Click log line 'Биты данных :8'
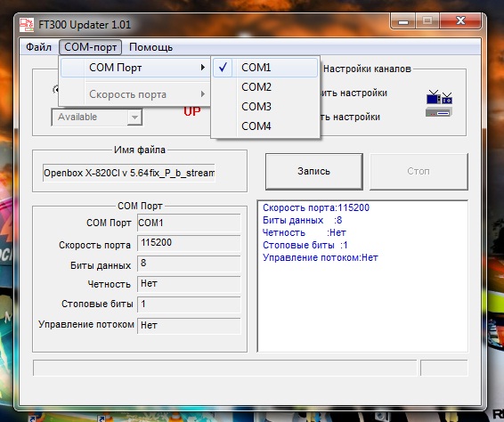This screenshot has height=422, width=504. coord(302,220)
